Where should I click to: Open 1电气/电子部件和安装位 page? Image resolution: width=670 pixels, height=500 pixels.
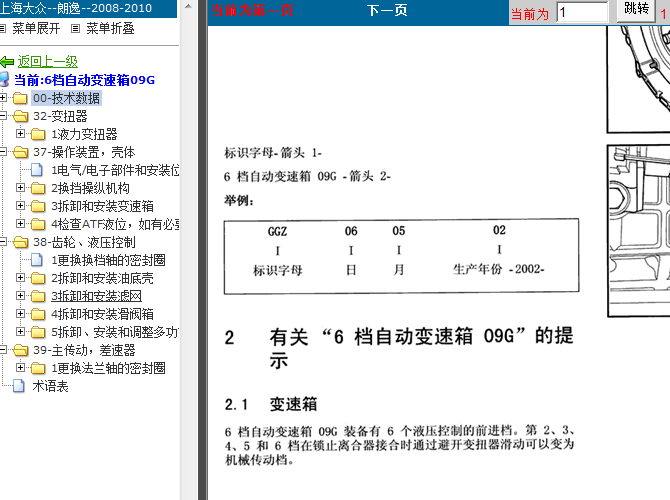pyautogui.click(x=115, y=170)
